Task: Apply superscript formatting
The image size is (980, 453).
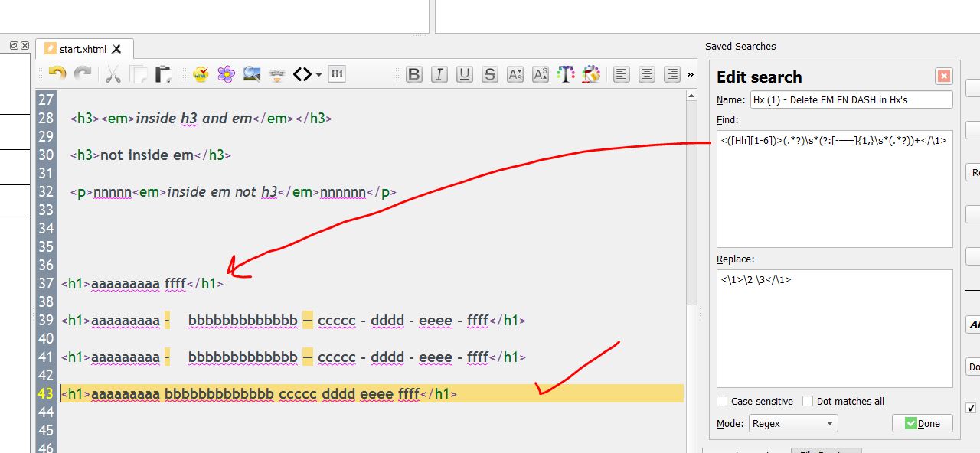Action: tap(541, 74)
